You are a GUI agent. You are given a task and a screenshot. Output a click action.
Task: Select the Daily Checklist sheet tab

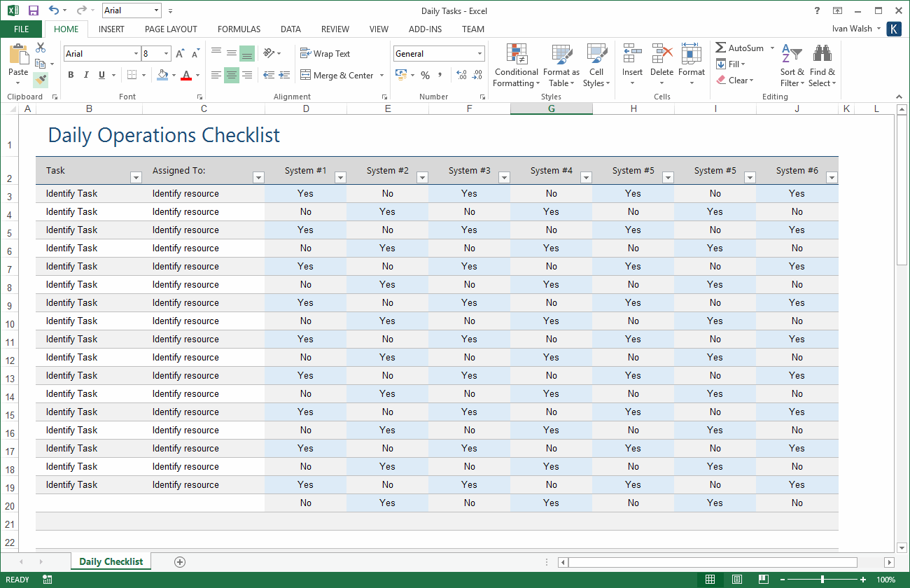click(110, 561)
